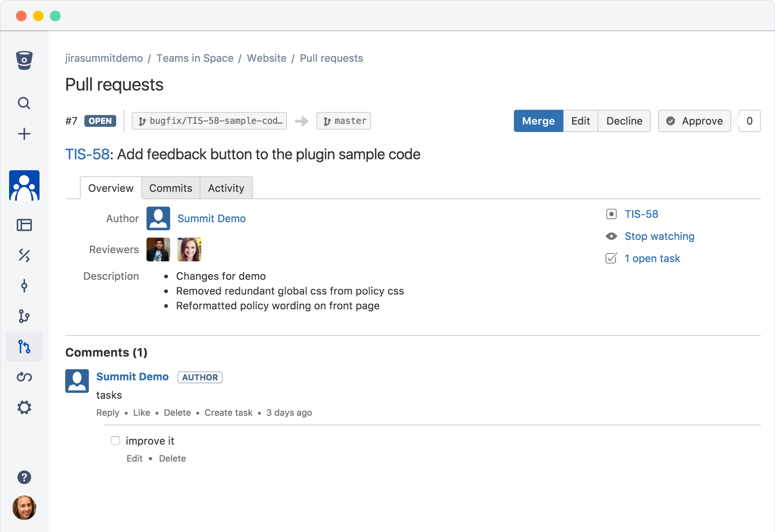Screen dimensions: 775x532
Task: Merge the pull request
Action: coord(538,121)
